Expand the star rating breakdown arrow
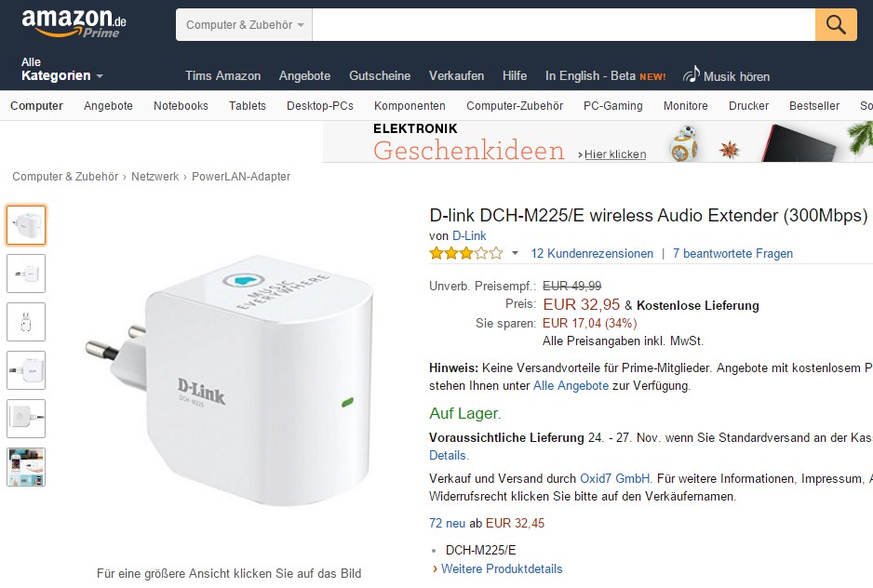 point(515,253)
